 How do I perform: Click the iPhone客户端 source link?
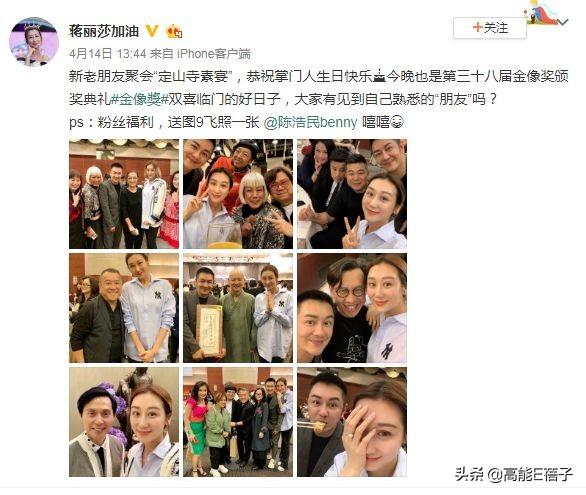[213, 54]
